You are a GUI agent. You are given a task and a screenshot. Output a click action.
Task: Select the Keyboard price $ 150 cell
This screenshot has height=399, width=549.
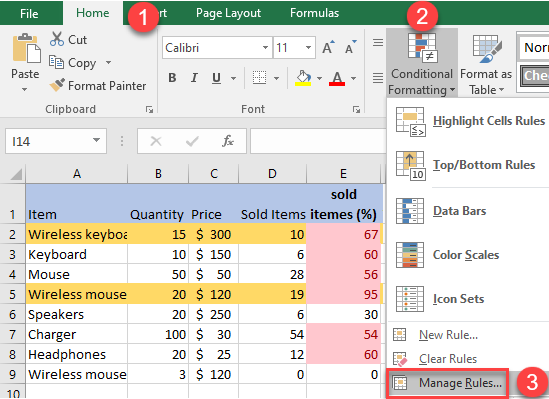214,254
